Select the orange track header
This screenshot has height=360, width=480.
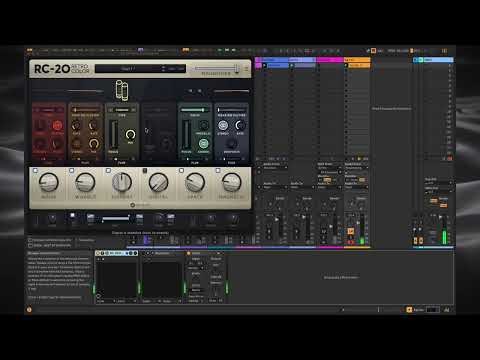point(357,60)
